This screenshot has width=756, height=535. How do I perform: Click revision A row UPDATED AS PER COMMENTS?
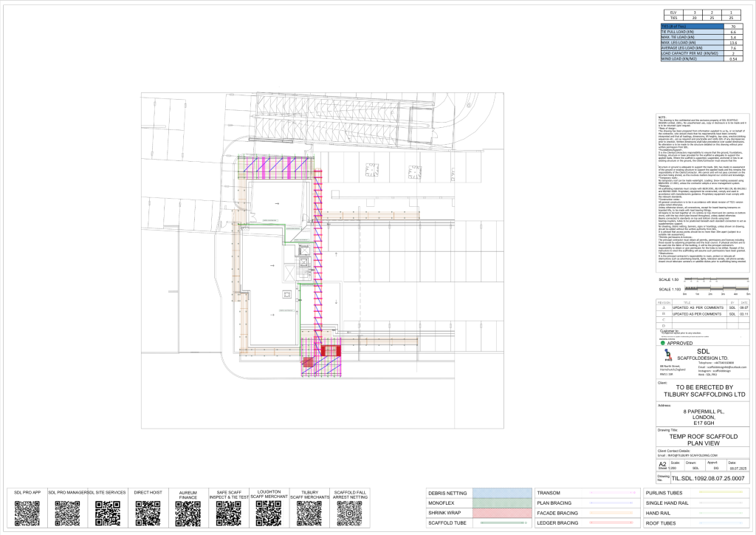[x=698, y=308]
